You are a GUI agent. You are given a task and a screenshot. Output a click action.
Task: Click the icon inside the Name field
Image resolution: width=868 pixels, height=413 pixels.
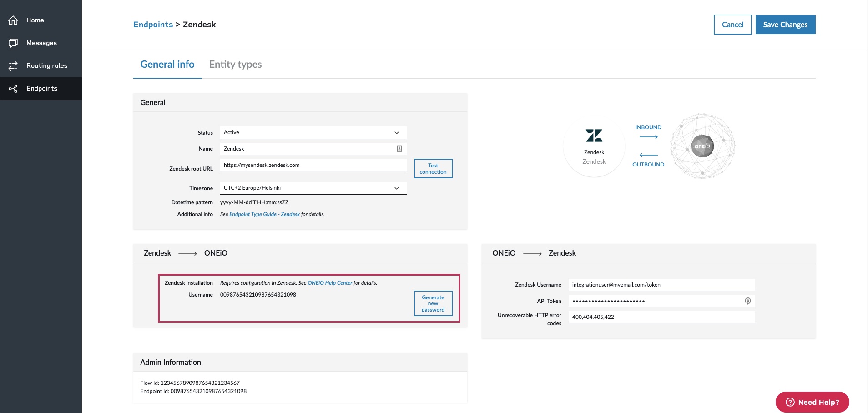coord(399,149)
